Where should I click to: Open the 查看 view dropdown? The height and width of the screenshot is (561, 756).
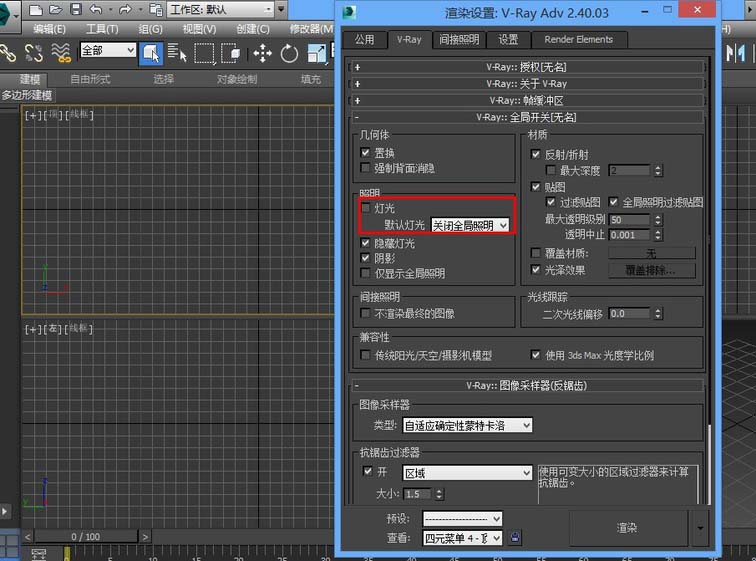pos(462,538)
